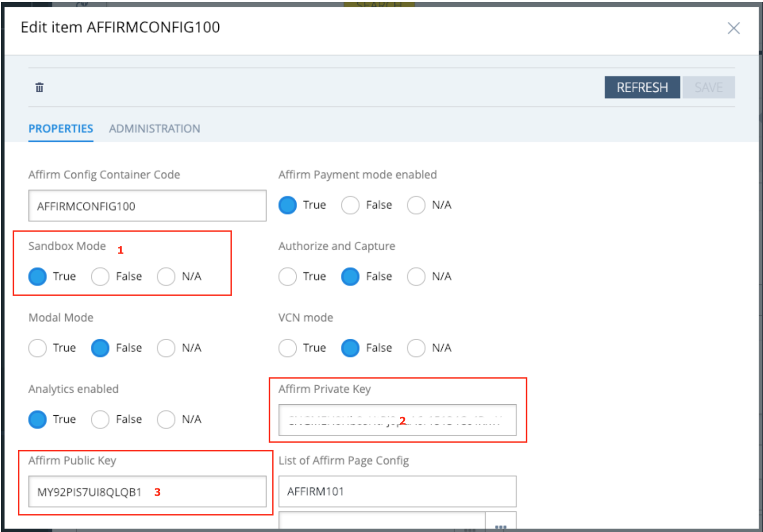Set Sandbox Mode to True
763x532 pixels.
tap(37, 277)
